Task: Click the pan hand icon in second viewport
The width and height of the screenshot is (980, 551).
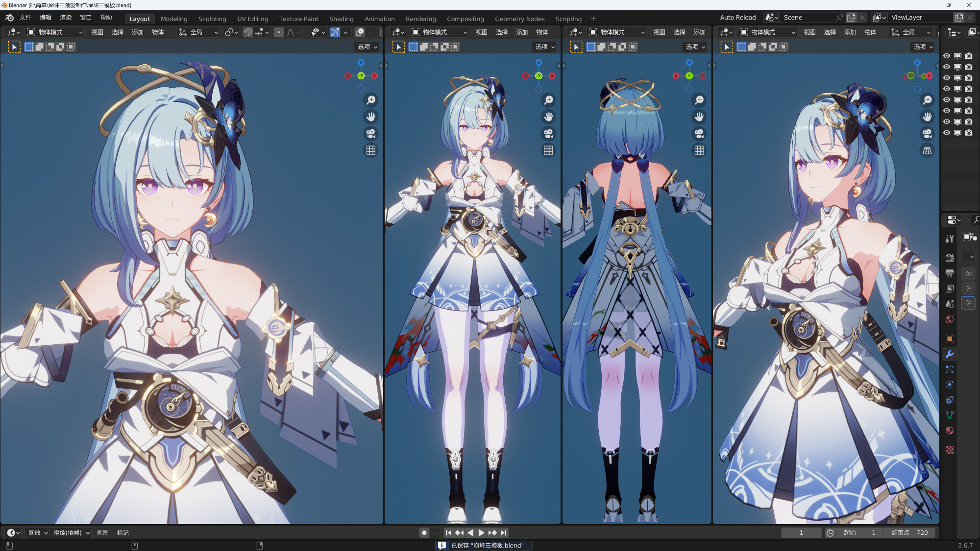Action: click(548, 117)
